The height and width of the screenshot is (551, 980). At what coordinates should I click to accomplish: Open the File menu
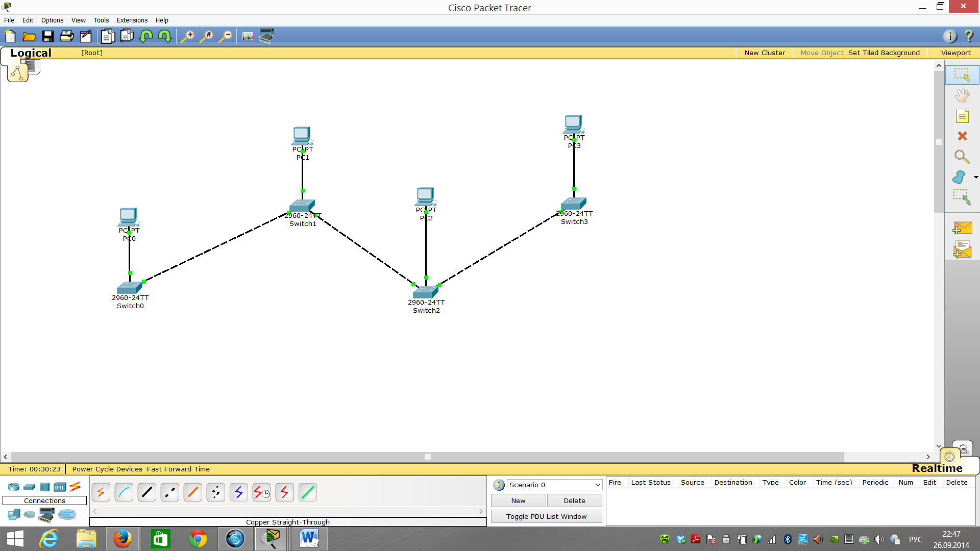(9, 19)
